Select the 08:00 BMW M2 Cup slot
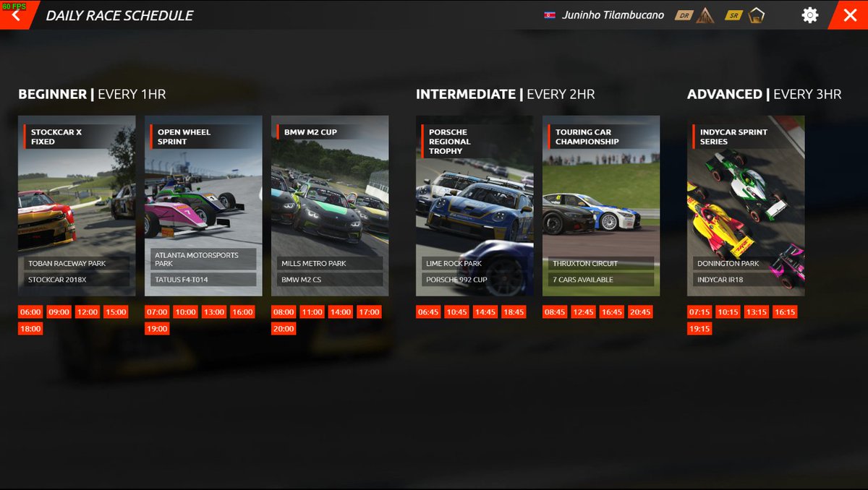Screen dimensions: 868x490 284,312
